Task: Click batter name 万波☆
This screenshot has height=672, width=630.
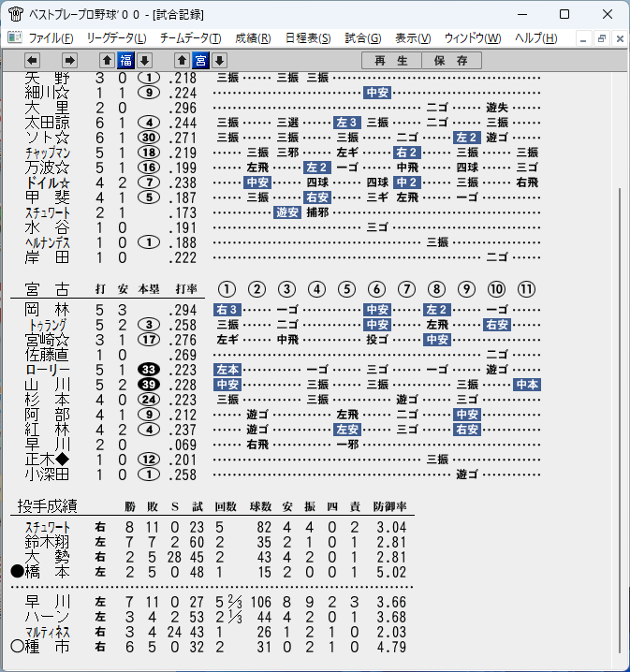Action: 47,168
